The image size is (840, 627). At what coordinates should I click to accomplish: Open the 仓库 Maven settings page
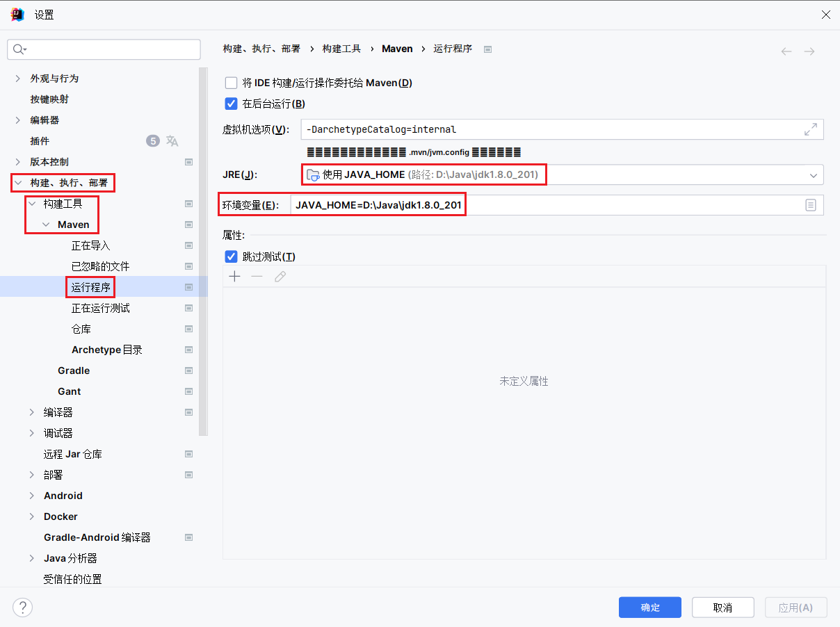(x=81, y=329)
